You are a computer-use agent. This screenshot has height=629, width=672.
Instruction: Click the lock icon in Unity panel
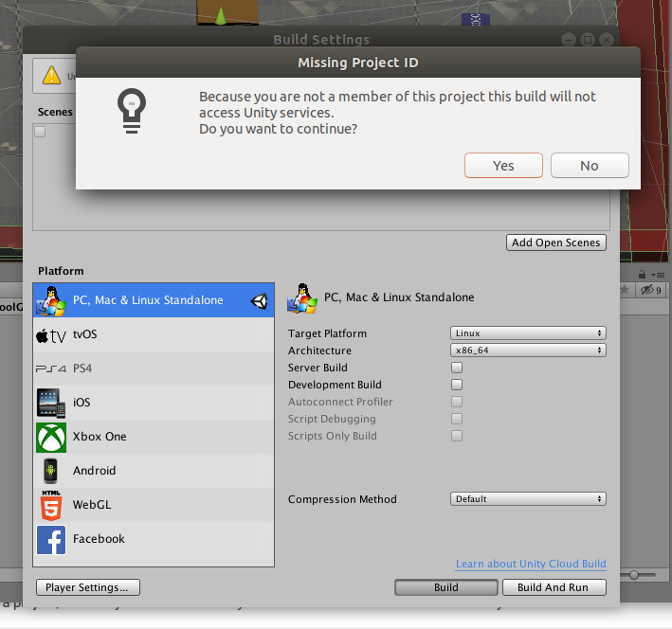(x=642, y=274)
